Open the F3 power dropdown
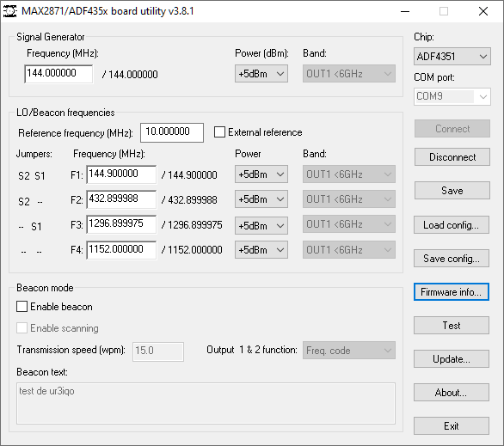Viewport: 504px width, 446px height. [261, 226]
